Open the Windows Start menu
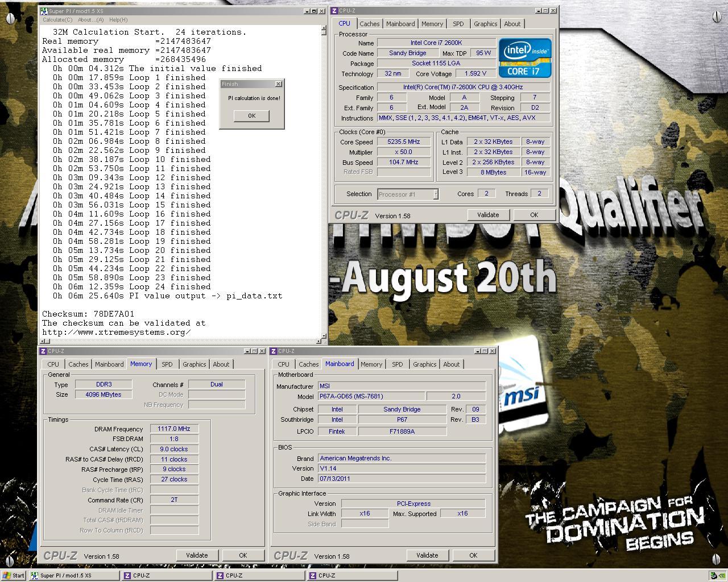 [x=13, y=575]
